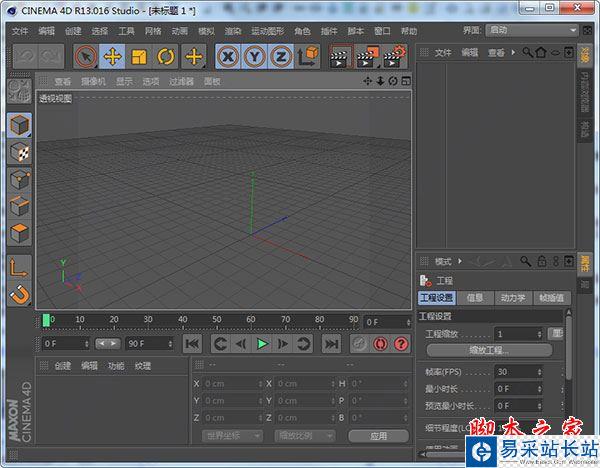The image size is (600, 468).
Task: Step forward one frame
Action: (283, 344)
